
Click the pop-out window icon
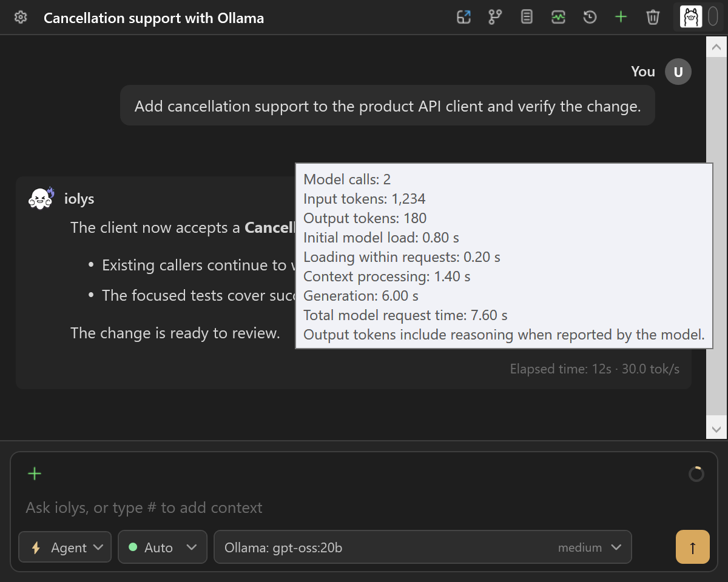click(463, 18)
